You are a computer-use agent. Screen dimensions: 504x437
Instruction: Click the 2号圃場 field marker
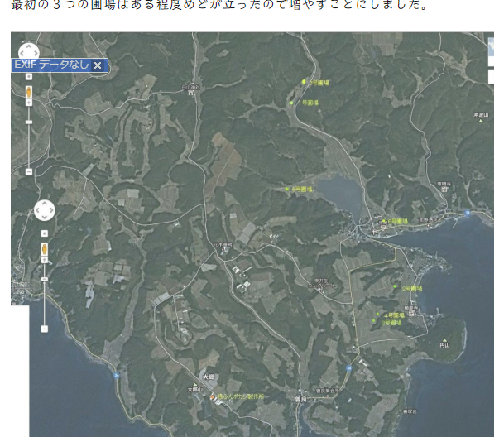click(395, 288)
